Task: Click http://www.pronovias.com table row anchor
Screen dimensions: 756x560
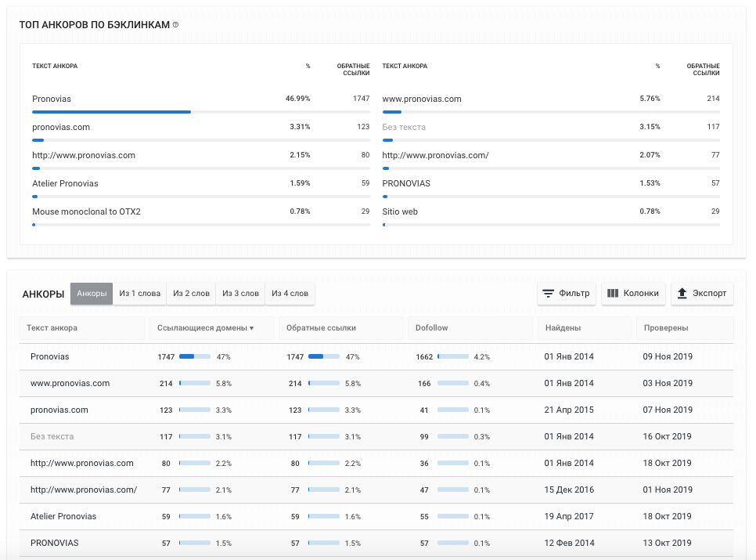Action: [82, 463]
